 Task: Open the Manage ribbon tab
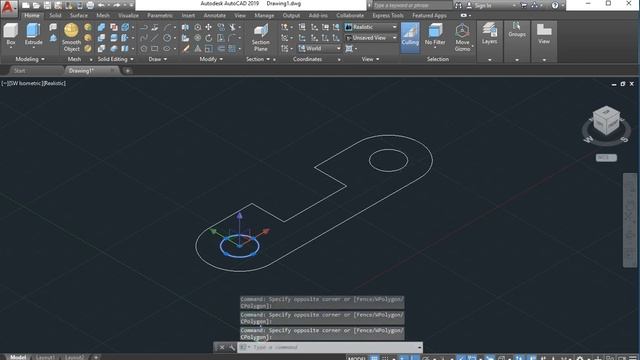point(264,16)
